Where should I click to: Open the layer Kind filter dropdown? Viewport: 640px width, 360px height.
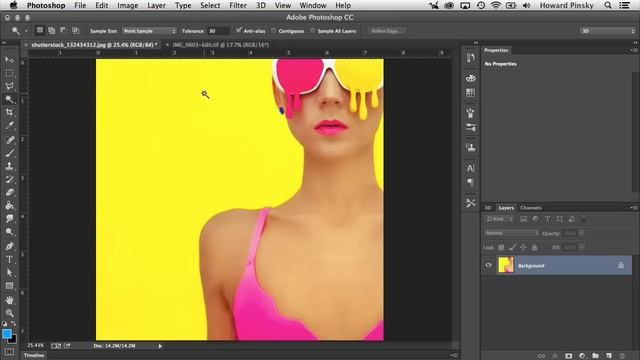(500, 219)
